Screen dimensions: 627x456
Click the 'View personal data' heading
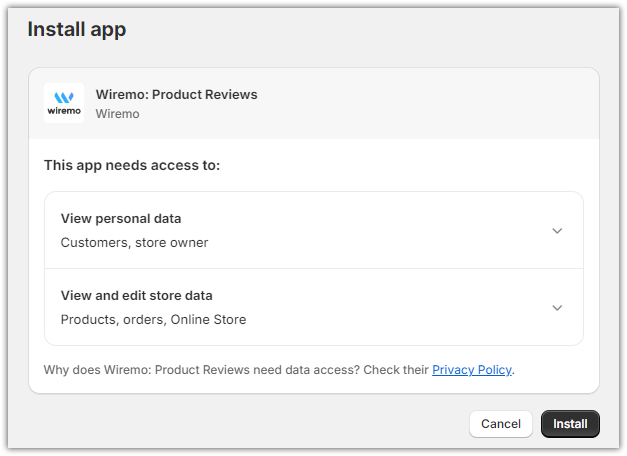click(121, 218)
